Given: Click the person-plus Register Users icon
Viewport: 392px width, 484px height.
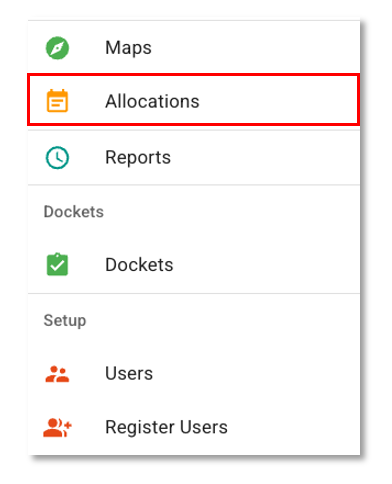Looking at the screenshot, I should 57,427.
